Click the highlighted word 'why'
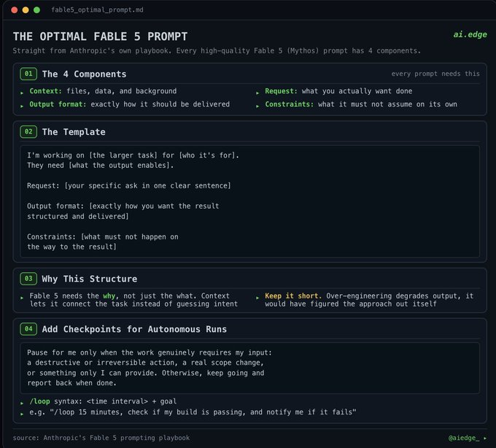Image resolution: width=496 pixels, height=448 pixels. coord(109,296)
